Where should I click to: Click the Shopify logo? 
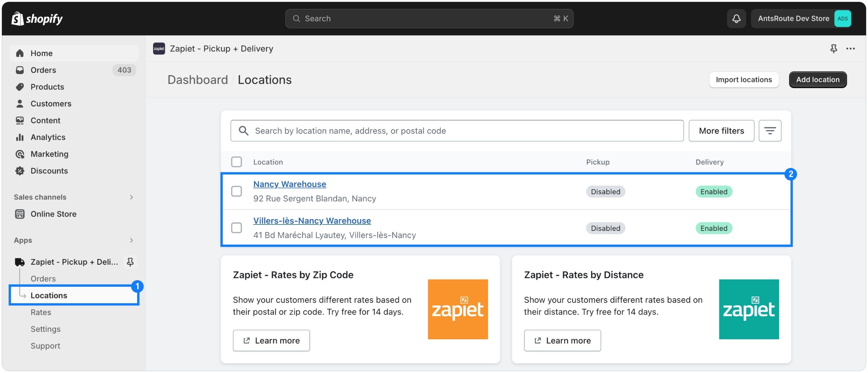point(37,18)
